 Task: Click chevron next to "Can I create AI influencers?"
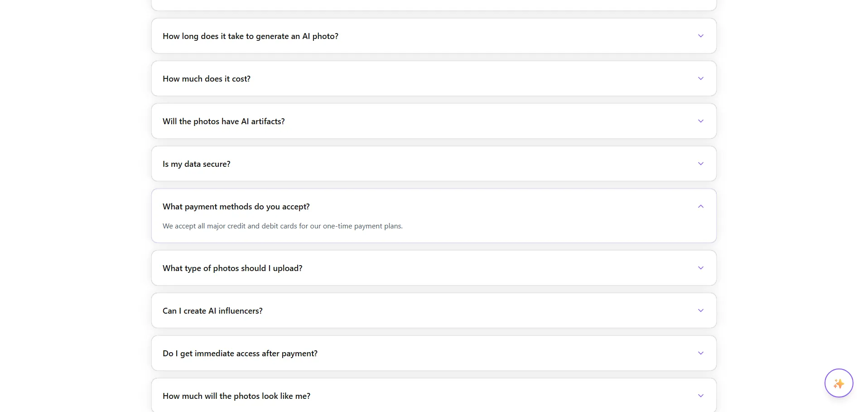700,310
